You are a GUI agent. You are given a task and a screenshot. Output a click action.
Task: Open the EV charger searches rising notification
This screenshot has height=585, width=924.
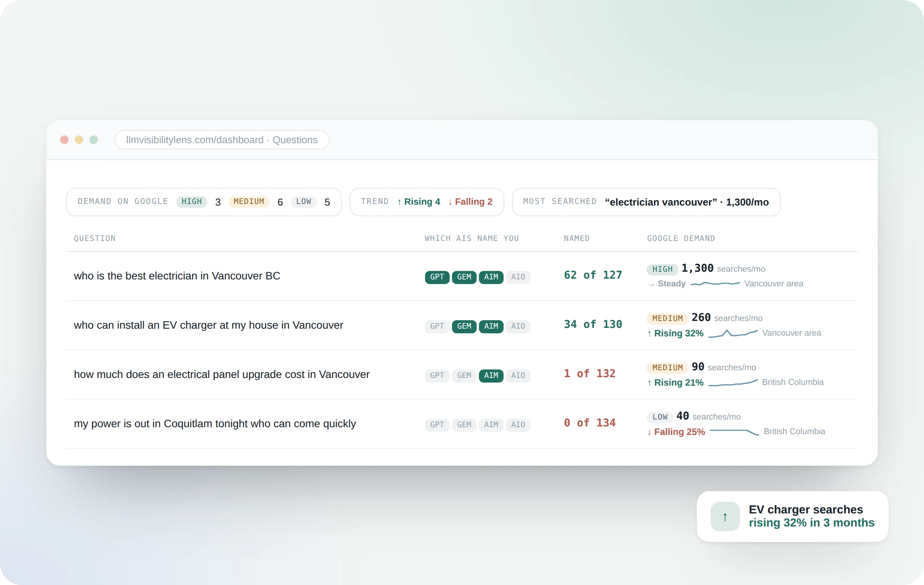pyautogui.click(x=793, y=516)
